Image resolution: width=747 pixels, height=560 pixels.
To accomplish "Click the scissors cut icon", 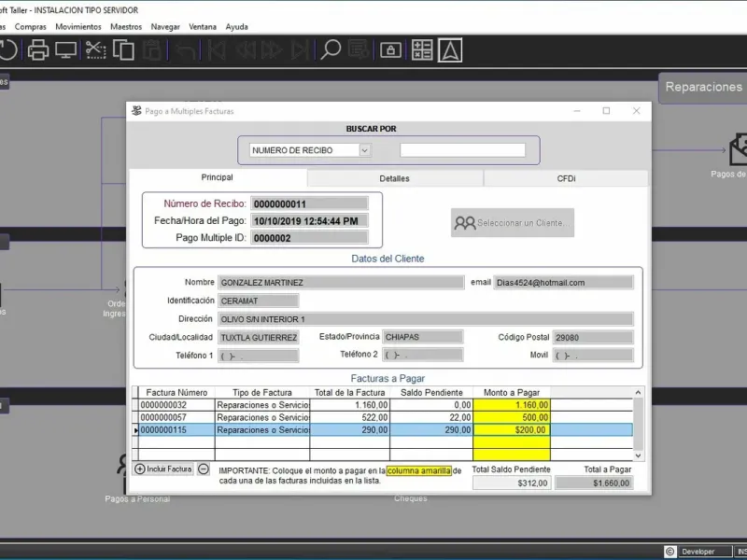I will pos(95,50).
